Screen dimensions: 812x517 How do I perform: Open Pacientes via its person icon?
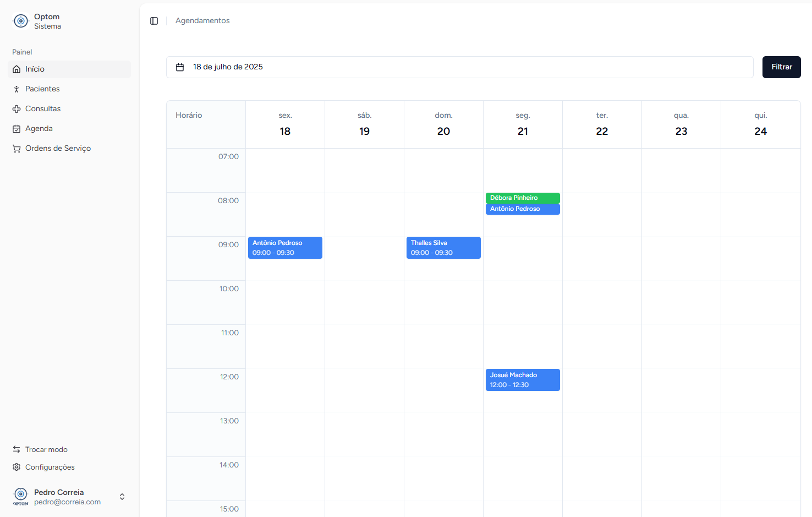click(x=17, y=89)
